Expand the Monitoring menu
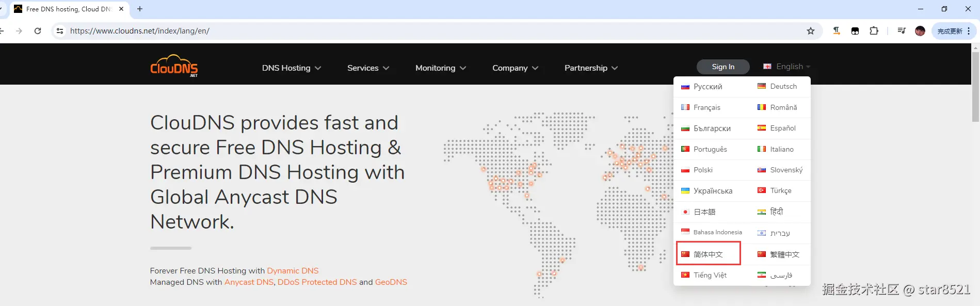The image size is (980, 306). coord(440,68)
